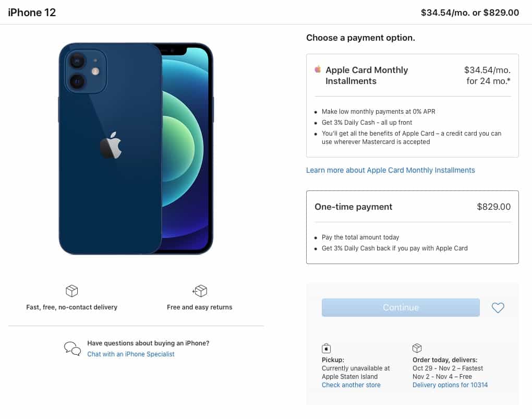The image size is (532, 419).
Task: Click the chat bubbles icon
Action: point(72,349)
